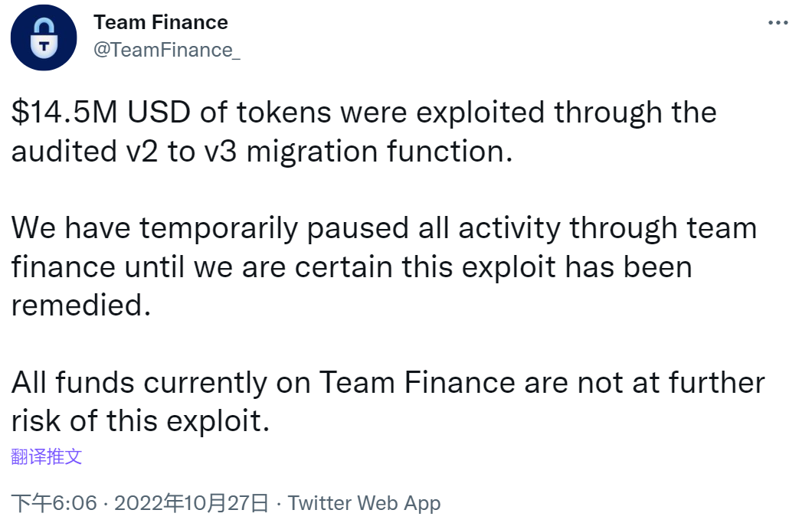This screenshot has height=523, width=812.
Task: Open the Team Finance display name link
Action: click(160, 22)
